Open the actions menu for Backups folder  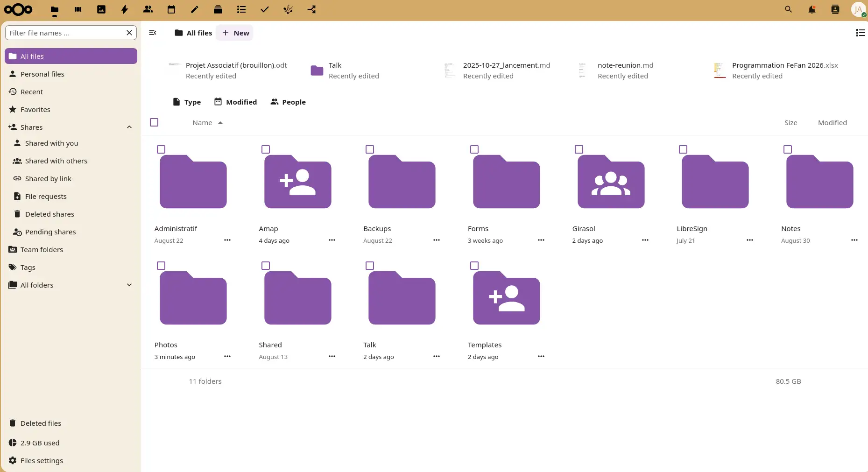(x=437, y=240)
